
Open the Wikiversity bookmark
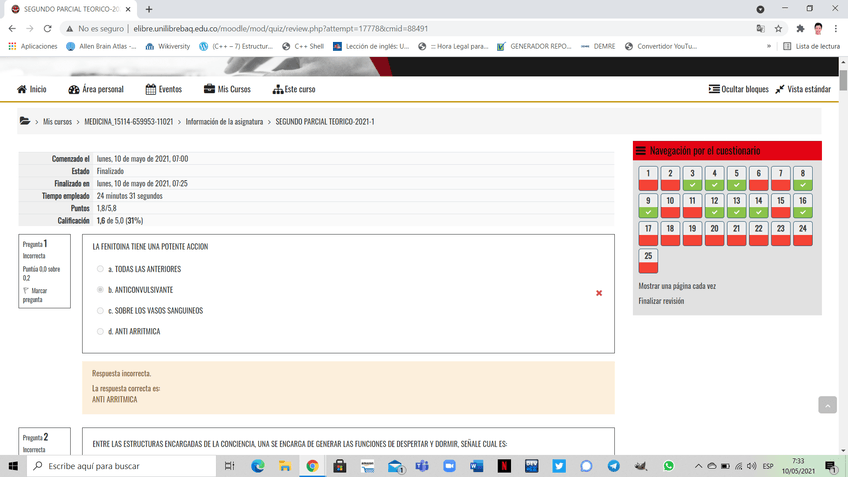click(168, 47)
